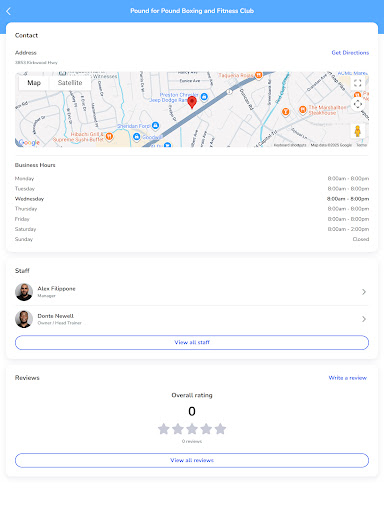Click View all staff button
The width and height of the screenshot is (384, 512).
(x=192, y=342)
